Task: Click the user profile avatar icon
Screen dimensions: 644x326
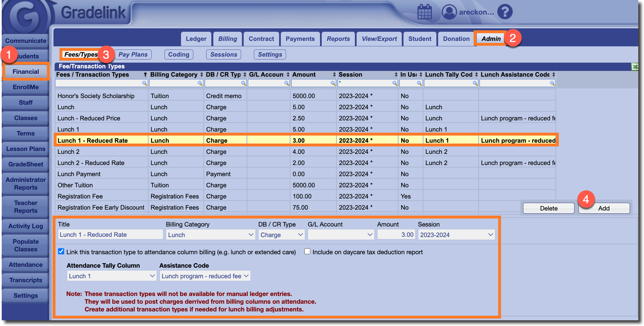Action: tap(449, 12)
